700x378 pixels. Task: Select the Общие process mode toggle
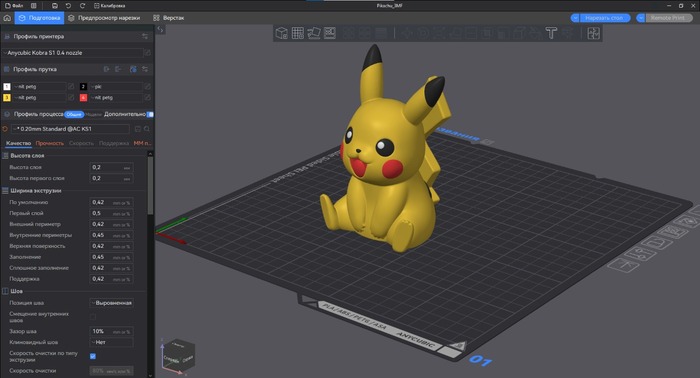[74, 114]
